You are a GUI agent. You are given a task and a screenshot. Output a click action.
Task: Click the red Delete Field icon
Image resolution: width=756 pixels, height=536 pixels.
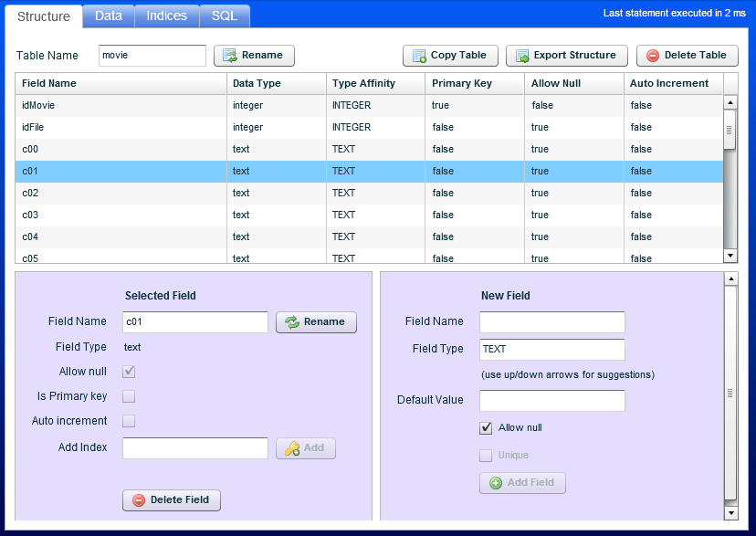click(139, 500)
